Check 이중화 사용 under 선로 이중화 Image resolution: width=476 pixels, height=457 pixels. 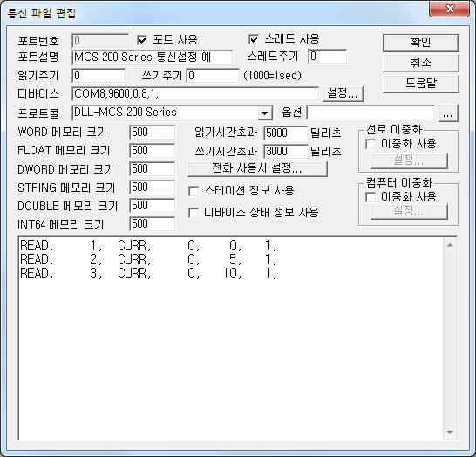tap(371, 144)
